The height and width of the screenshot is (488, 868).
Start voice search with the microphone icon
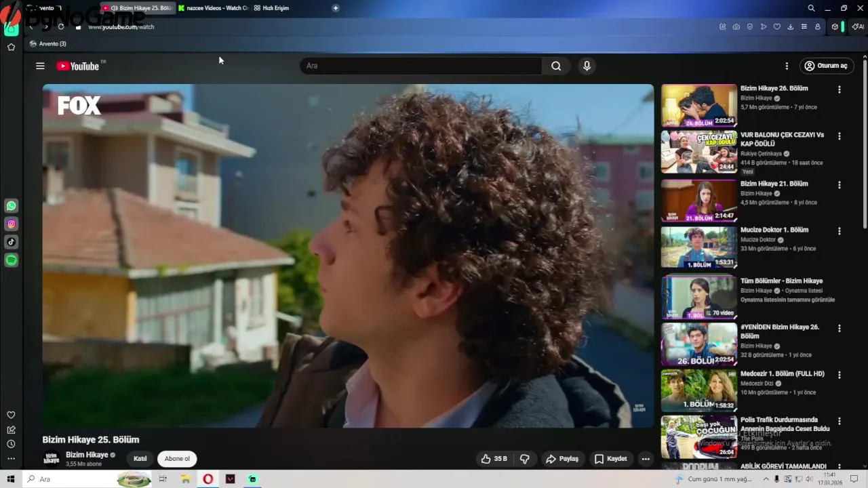pyautogui.click(x=587, y=66)
